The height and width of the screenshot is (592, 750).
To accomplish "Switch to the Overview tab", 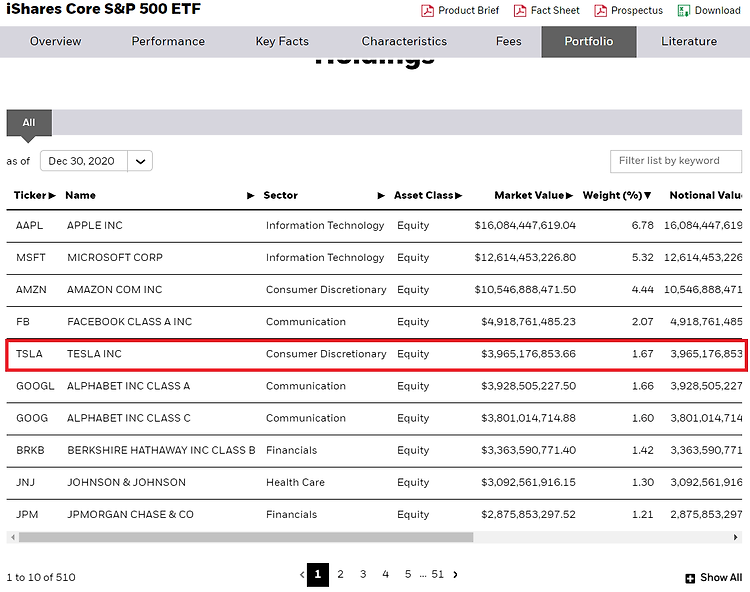I will [55, 42].
